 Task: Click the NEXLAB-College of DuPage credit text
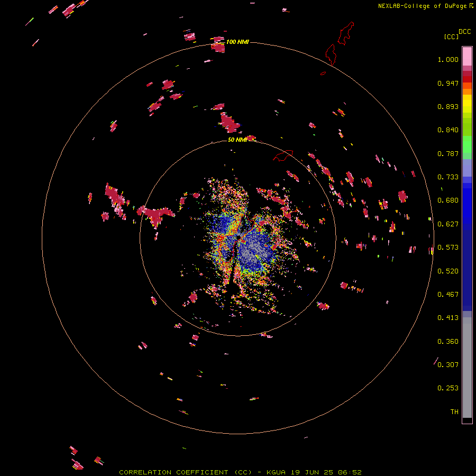tap(422, 6)
